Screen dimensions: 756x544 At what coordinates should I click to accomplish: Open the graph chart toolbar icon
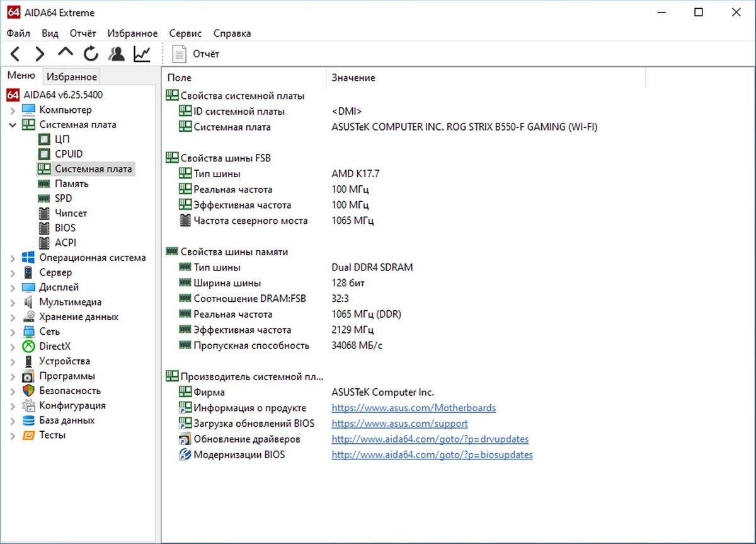pyautogui.click(x=142, y=54)
